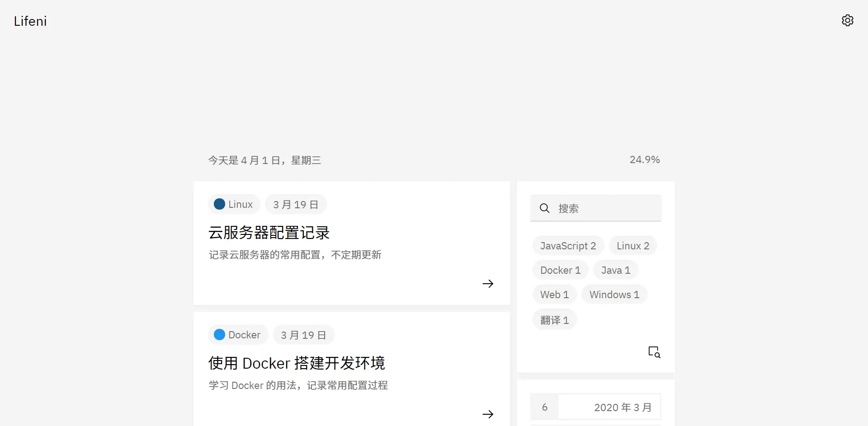The image size is (868, 426).
Task: Select the Docker 1 tag
Action: tap(560, 270)
